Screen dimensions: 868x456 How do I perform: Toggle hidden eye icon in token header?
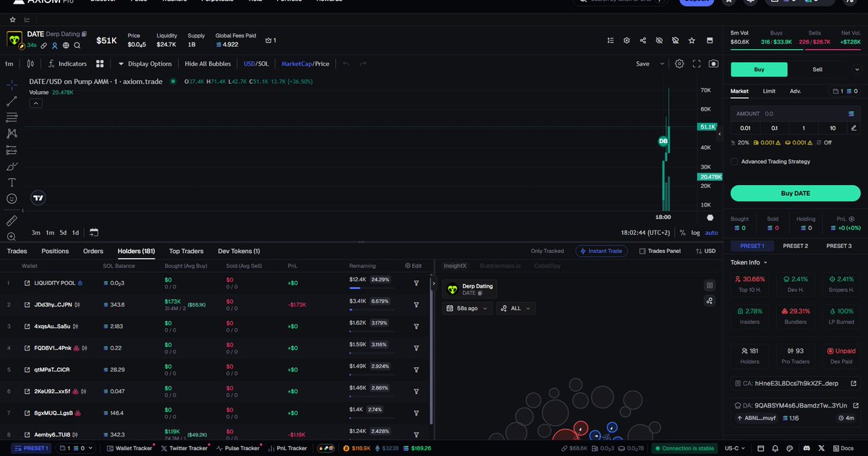pos(658,40)
